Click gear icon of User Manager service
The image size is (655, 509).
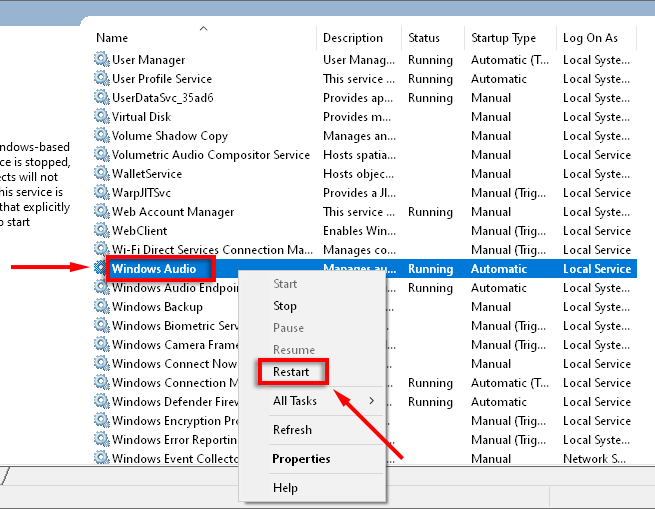pos(102,59)
